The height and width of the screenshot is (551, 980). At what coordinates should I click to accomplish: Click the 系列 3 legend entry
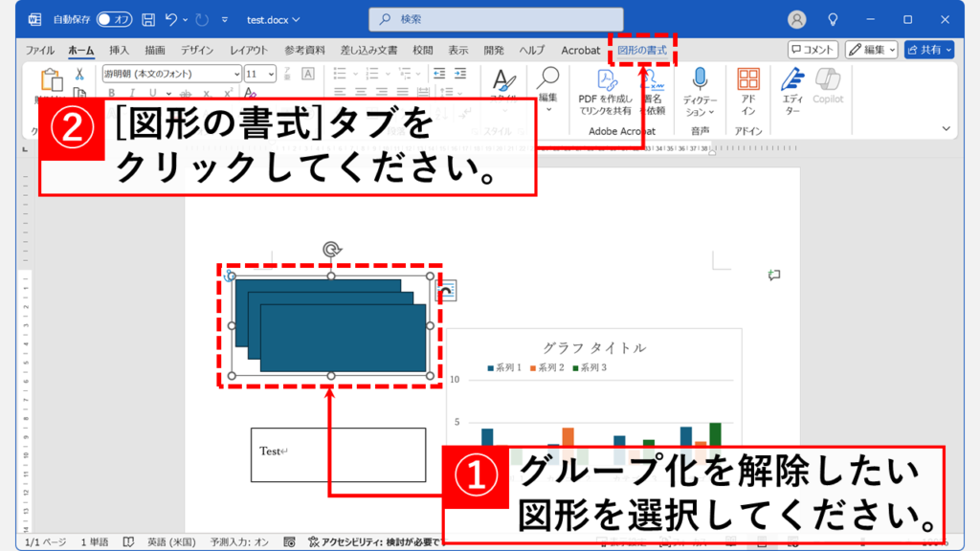pos(590,367)
